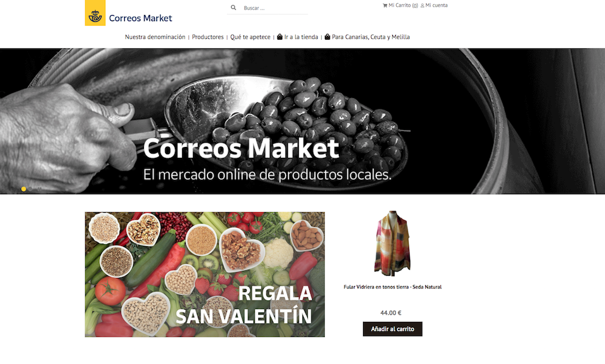Click bag icon beside Para Canarias
This screenshot has width=605, height=364.
(327, 37)
